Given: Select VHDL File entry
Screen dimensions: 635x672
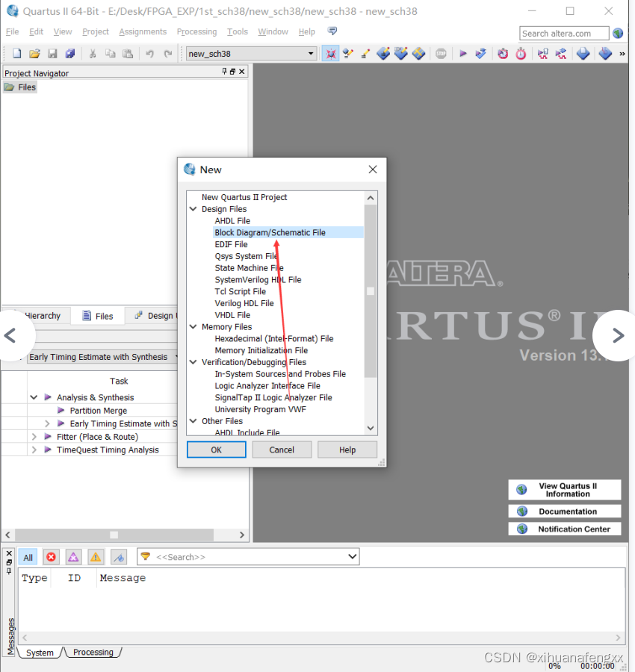Looking at the screenshot, I should [232, 315].
